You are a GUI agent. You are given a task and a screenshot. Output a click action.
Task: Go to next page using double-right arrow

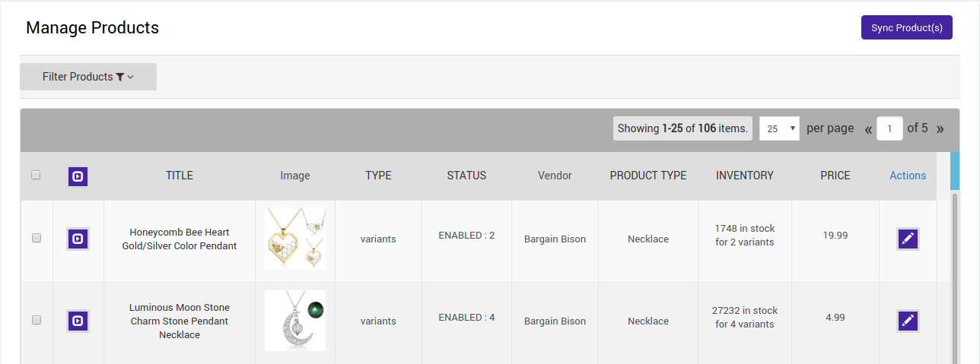click(940, 128)
